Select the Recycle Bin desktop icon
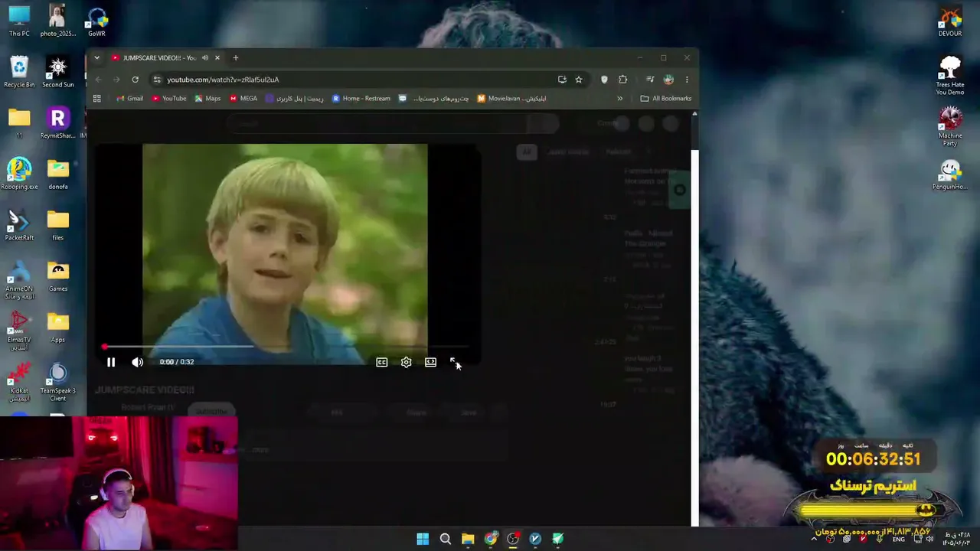This screenshot has height=551, width=980. coord(19,72)
